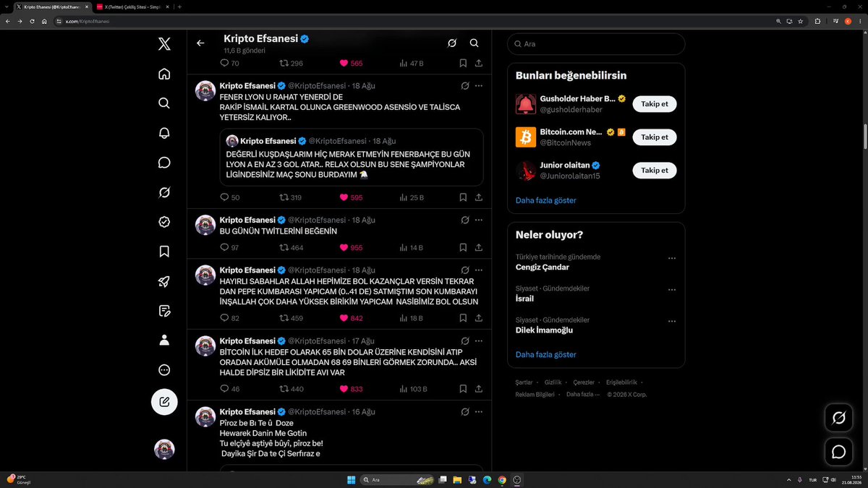This screenshot has height=488, width=868.
Task: Bookmark the 'FENER LYON U RAHAT' tweet
Action: coord(463,197)
